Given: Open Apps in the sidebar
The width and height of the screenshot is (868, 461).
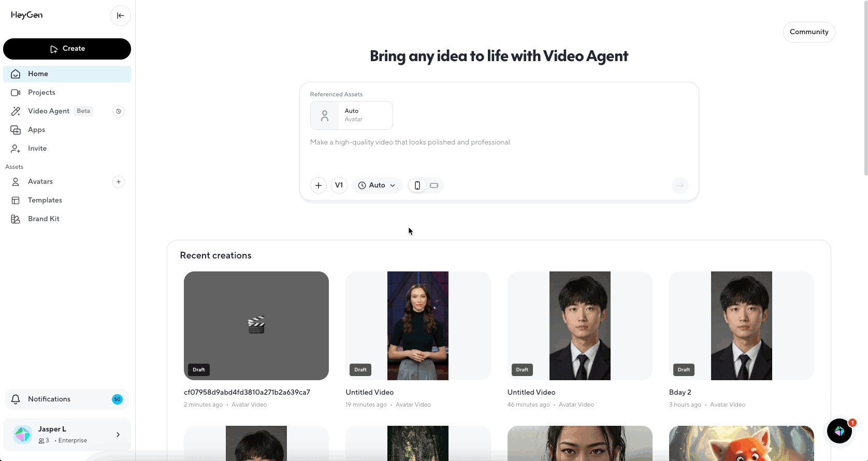Looking at the screenshot, I should tap(67, 130).
